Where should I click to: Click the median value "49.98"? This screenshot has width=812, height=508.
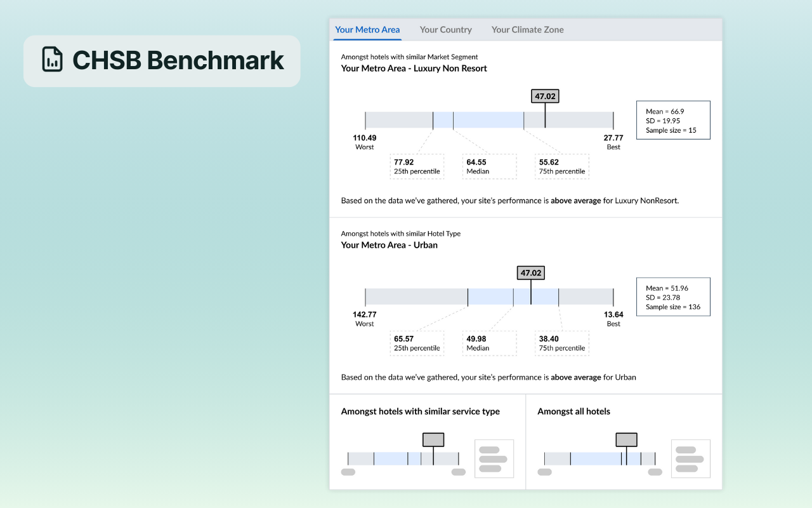(x=476, y=338)
